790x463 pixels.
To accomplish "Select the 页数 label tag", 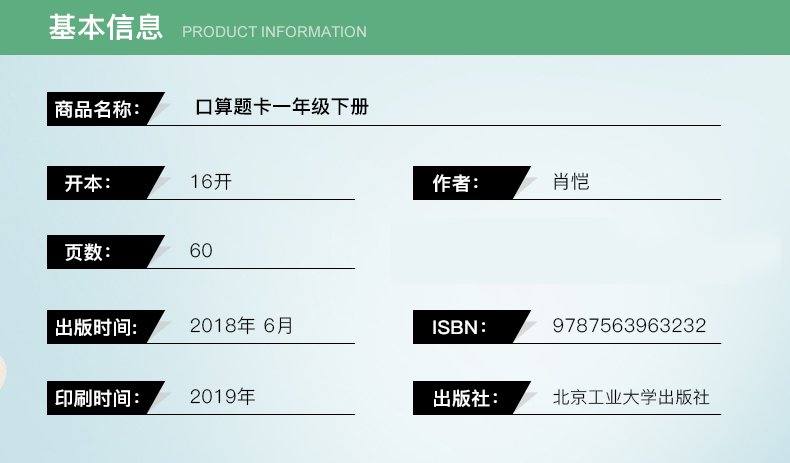I will pyautogui.click(x=90, y=252).
